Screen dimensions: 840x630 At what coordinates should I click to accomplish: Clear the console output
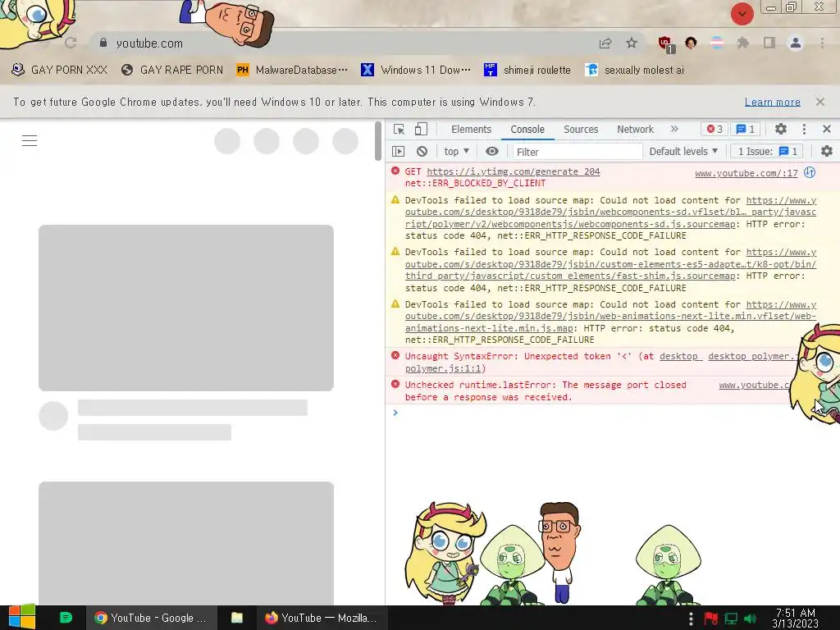[x=422, y=152]
